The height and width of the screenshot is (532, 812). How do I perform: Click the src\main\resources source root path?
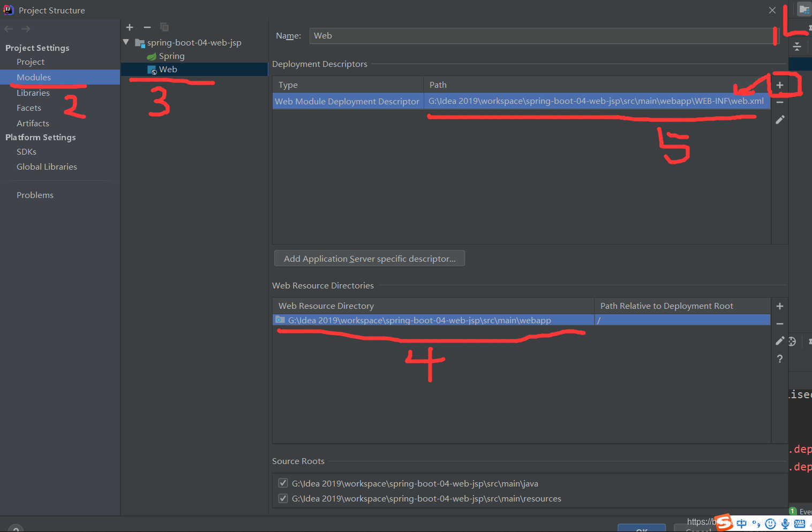tap(426, 499)
